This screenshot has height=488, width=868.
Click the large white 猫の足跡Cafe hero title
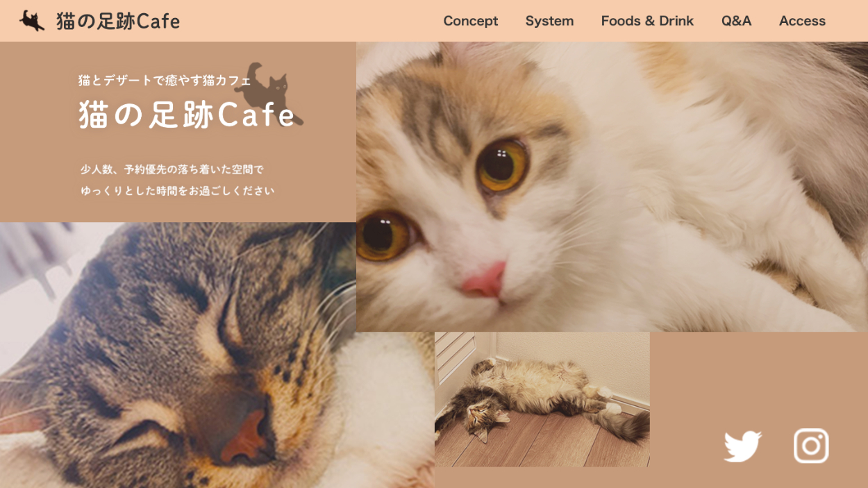click(x=187, y=115)
